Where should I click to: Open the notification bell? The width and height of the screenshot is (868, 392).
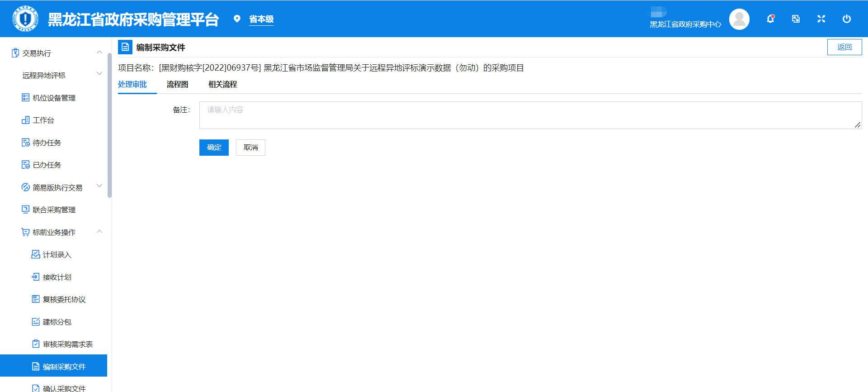pos(771,19)
